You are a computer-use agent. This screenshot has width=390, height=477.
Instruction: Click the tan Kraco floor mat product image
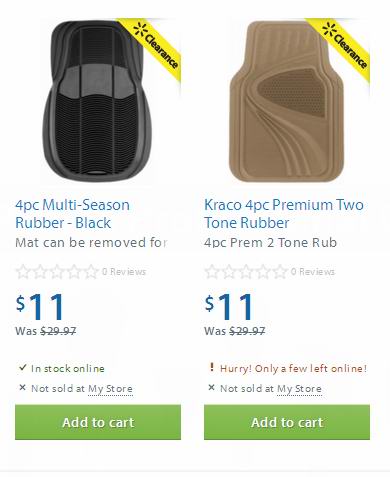pyautogui.click(x=286, y=101)
